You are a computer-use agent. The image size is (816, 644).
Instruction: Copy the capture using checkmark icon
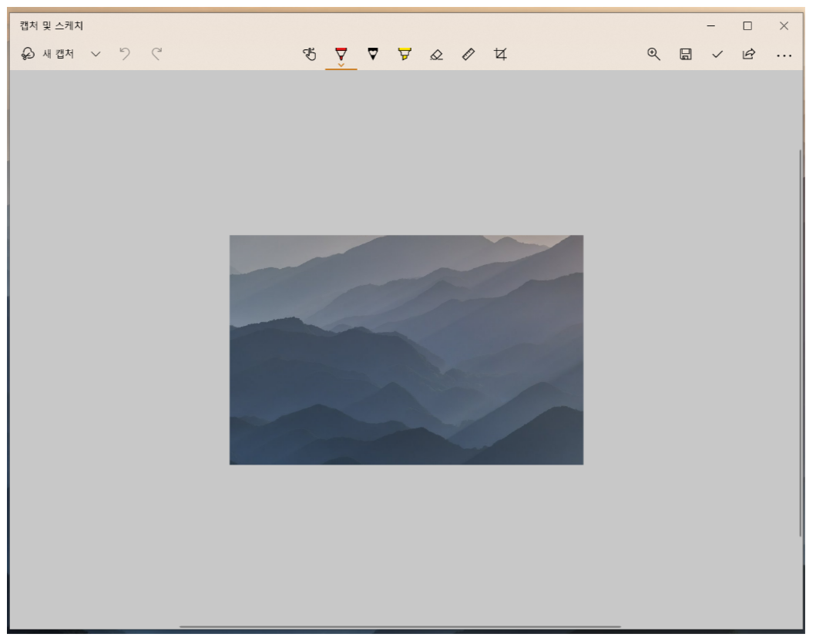point(717,54)
